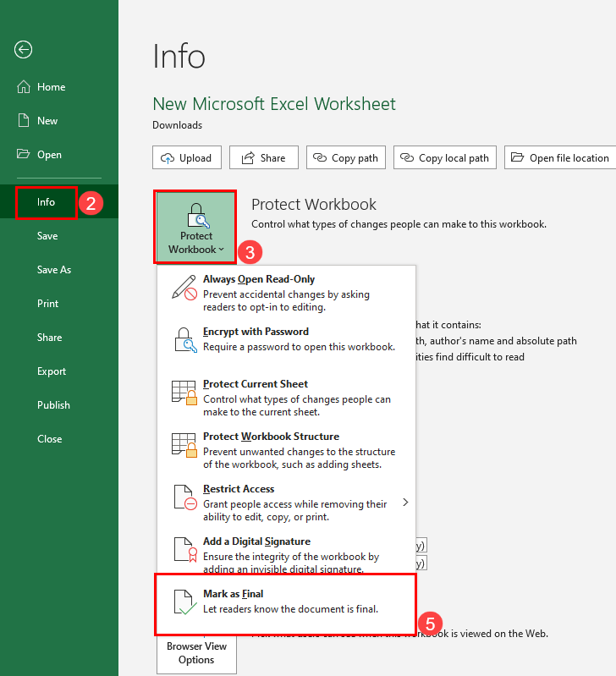Click the Open folder icon in sidebar

[x=24, y=154]
